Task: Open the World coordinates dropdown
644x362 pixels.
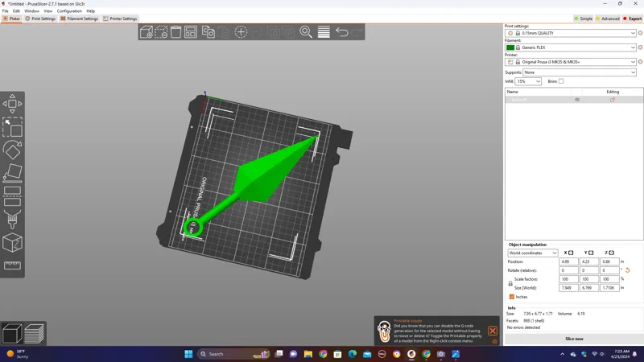Action: click(532, 253)
